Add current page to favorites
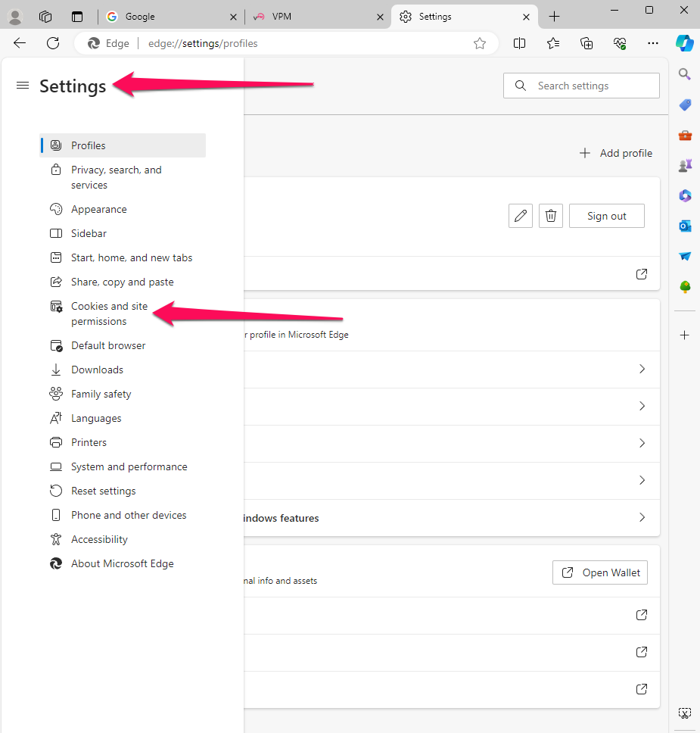This screenshot has width=700, height=733. [x=480, y=43]
